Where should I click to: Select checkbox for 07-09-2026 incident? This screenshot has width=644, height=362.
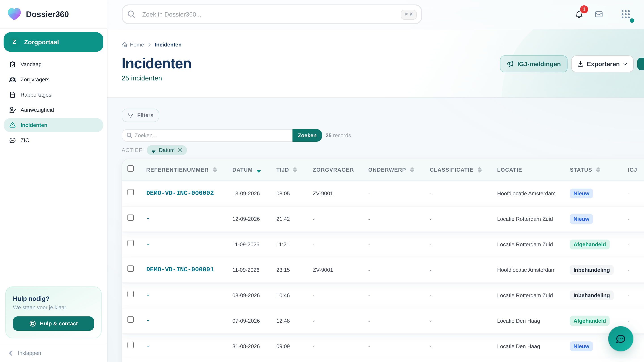131,320
